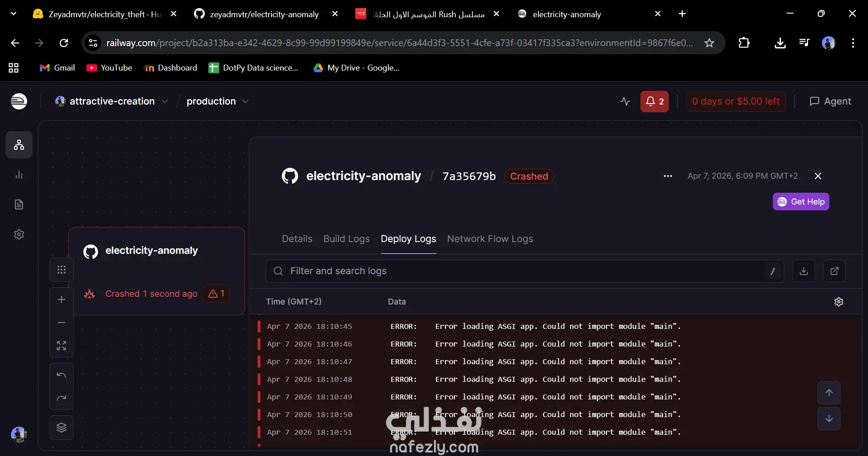Click the Time (GMT+2) column header

[x=294, y=302]
